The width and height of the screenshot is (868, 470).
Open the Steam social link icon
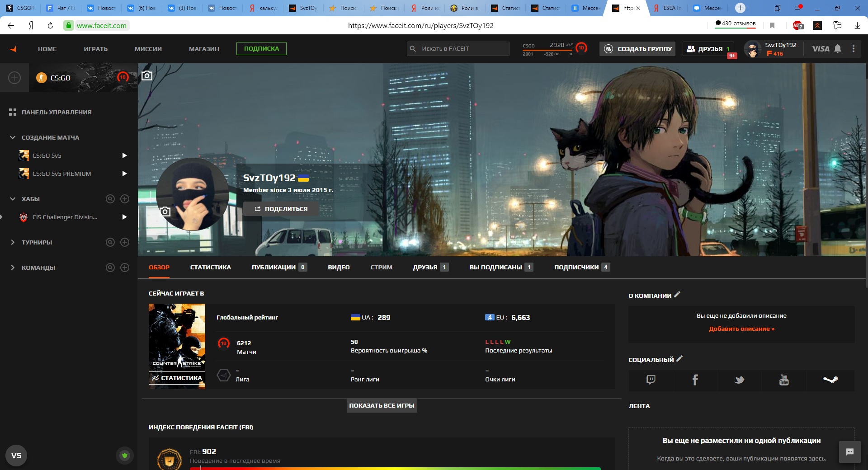(x=830, y=380)
